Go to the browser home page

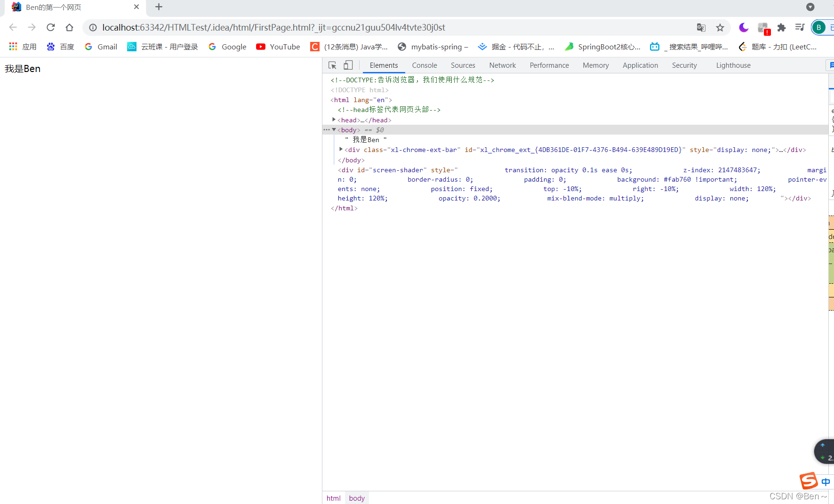69,27
